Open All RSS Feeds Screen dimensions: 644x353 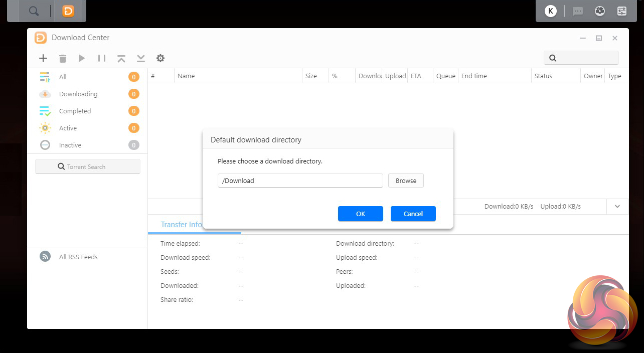click(x=78, y=257)
